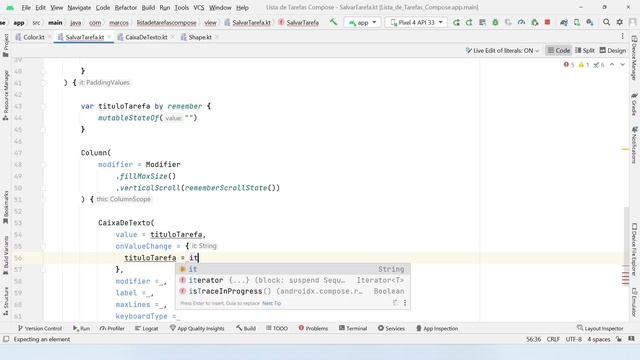Viewport: 640px width, 360px height.
Task: Open completion popup three-dot options
Action: click(x=405, y=303)
